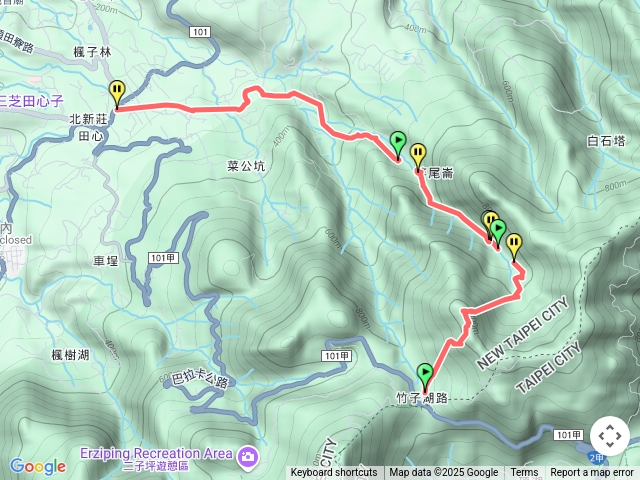The height and width of the screenshot is (480, 640).
Task: Open the Erziping Recreation Area camera pin
Action: click(x=247, y=456)
